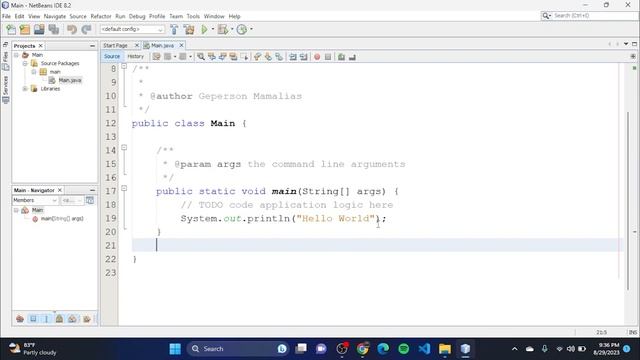
Task: Click the Uncomment lines editor icon
Action: 352,57
